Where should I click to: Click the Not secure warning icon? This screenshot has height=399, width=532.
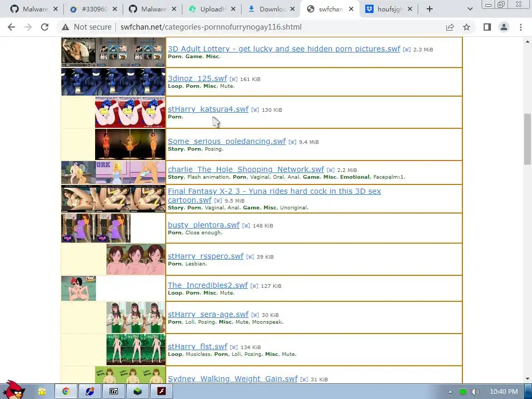coord(65,27)
